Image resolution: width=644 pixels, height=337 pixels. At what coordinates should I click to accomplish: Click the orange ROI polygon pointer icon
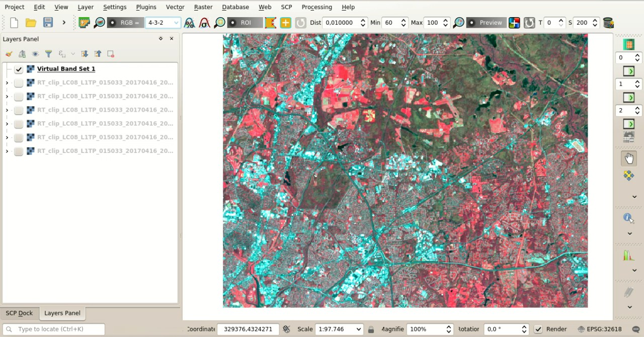270,23
